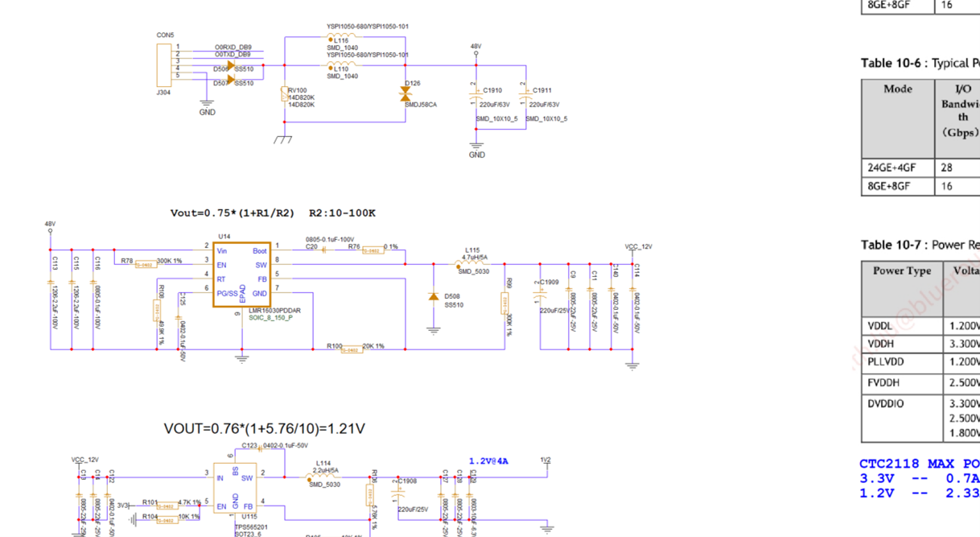
Task: Select the Vout=0.75*(1+R1/R2) formula text
Action: coord(273,213)
